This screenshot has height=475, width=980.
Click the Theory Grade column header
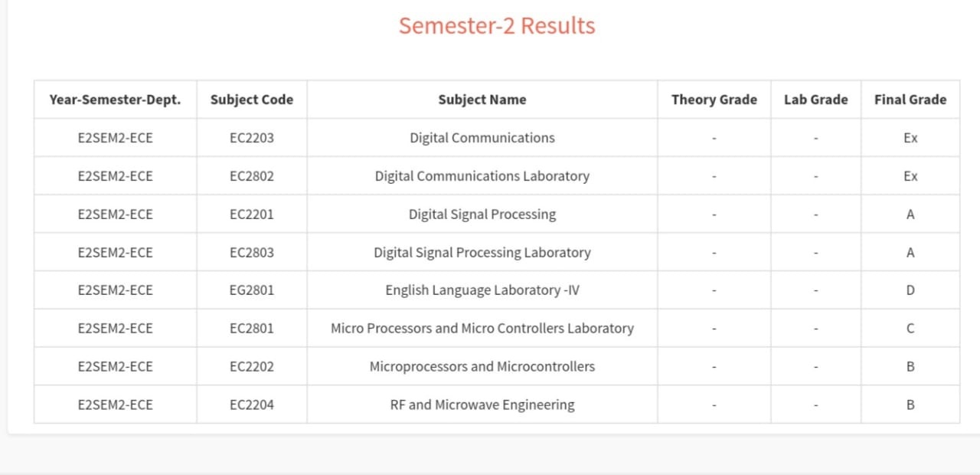point(714,100)
